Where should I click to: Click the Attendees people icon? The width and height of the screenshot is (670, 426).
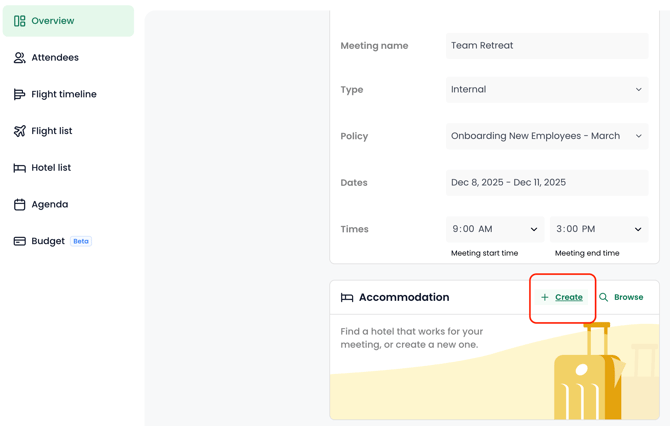point(19,58)
